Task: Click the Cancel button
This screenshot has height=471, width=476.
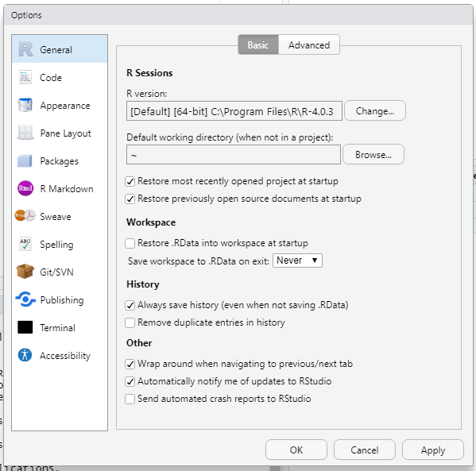Action: (365, 450)
